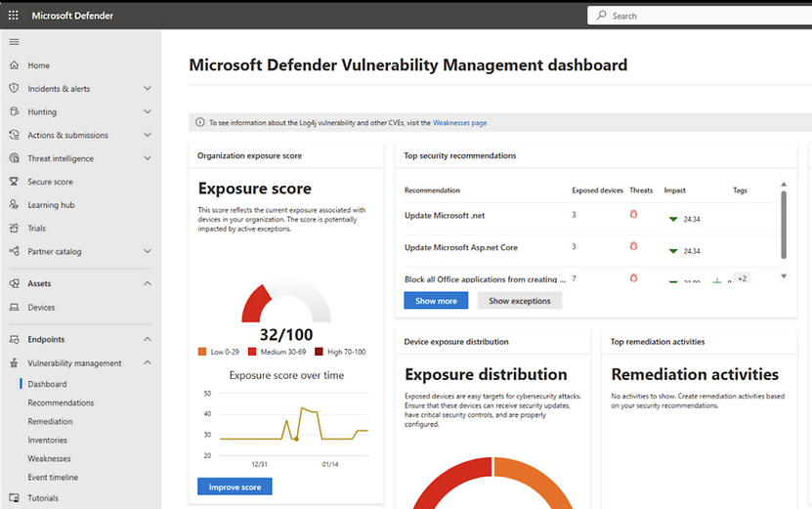Click the Partner catalog icon
The height and width of the screenshot is (509, 812).
click(x=14, y=251)
